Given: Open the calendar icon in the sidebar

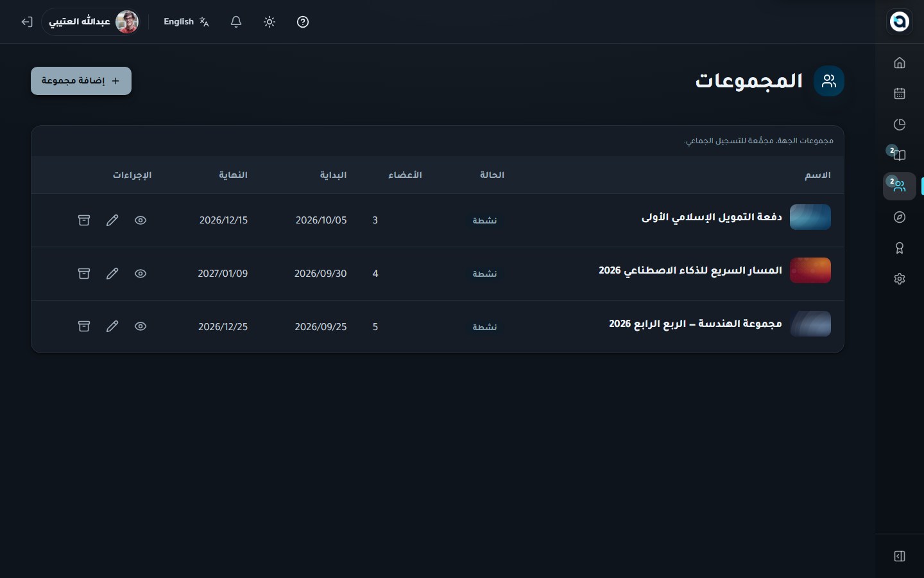Looking at the screenshot, I should click(x=900, y=94).
